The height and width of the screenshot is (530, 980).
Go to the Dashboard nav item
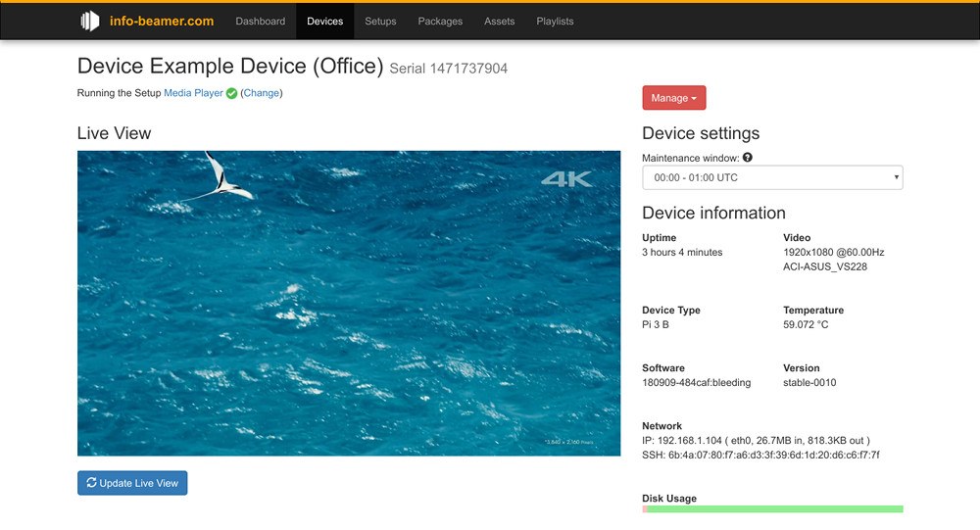[x=260, y=21]
